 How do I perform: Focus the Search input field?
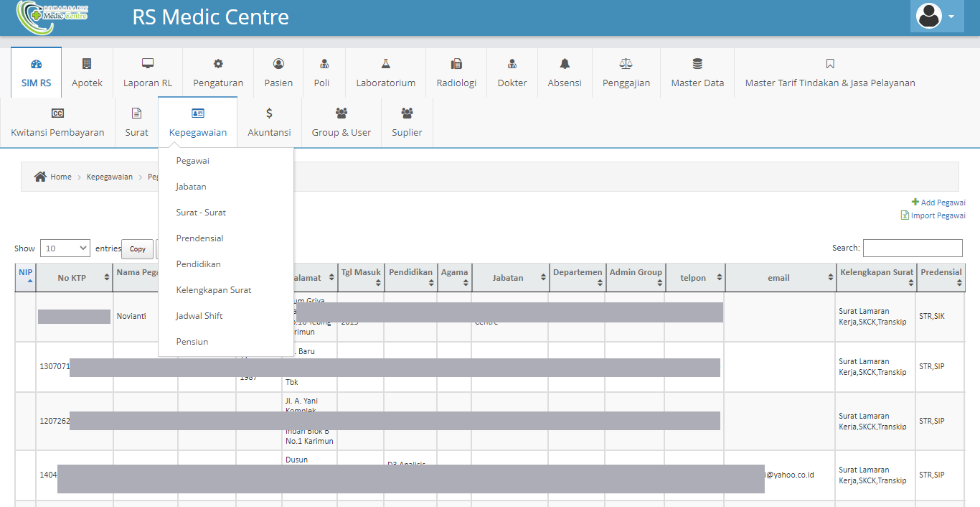(912, 248)
